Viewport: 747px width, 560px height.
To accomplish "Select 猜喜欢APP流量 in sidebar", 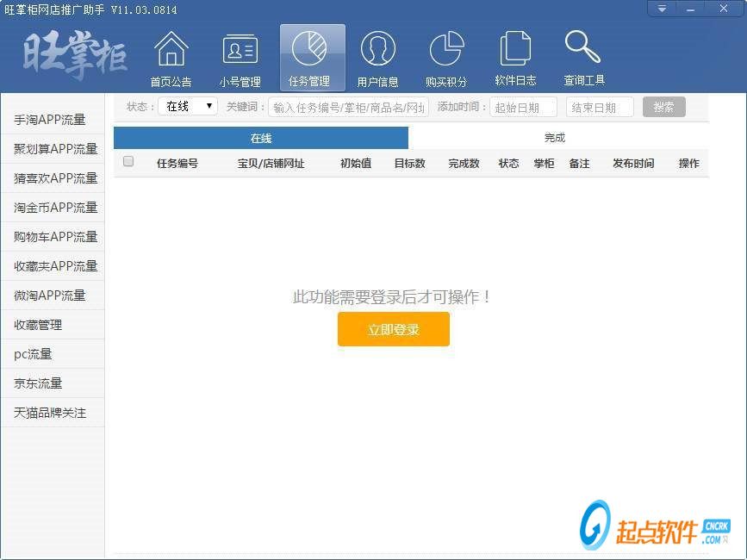I will pyautogui.click(x=53, y=178).
